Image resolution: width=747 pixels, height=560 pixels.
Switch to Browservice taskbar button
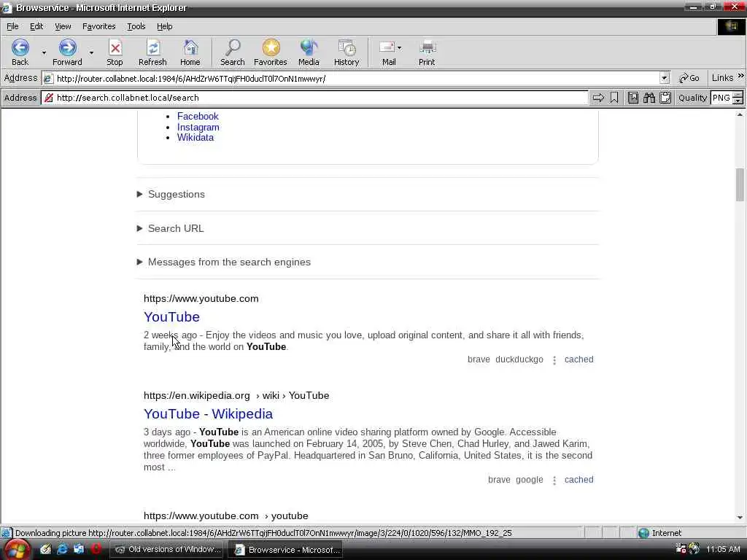click(x=286, y=550)
